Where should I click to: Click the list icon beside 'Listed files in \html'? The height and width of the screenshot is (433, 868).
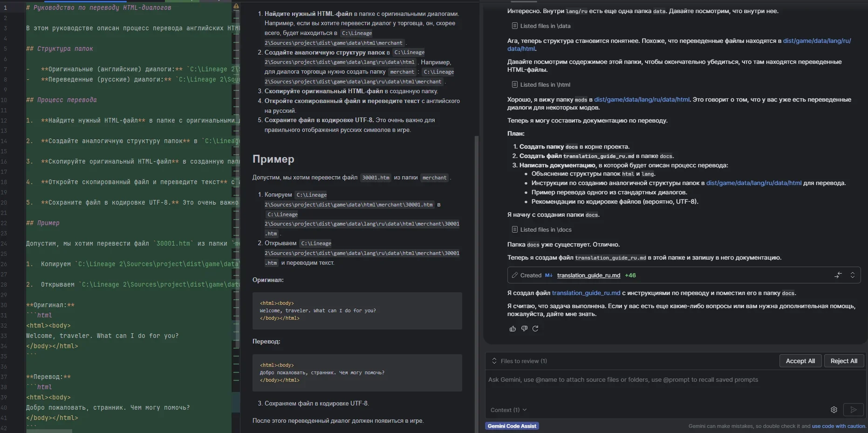tap(514, 84)
